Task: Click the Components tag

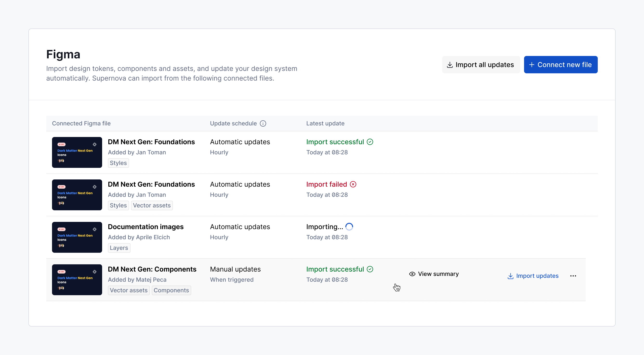Action: [171, 290]
